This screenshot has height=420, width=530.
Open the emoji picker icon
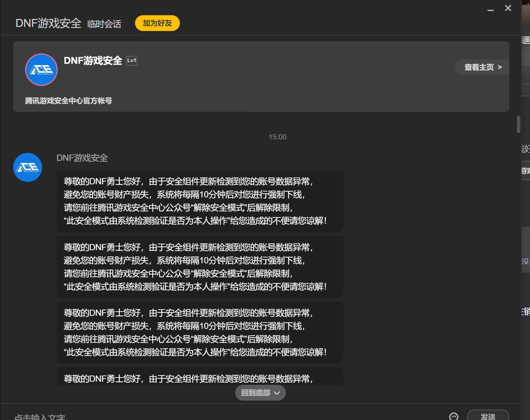[454, 416]
